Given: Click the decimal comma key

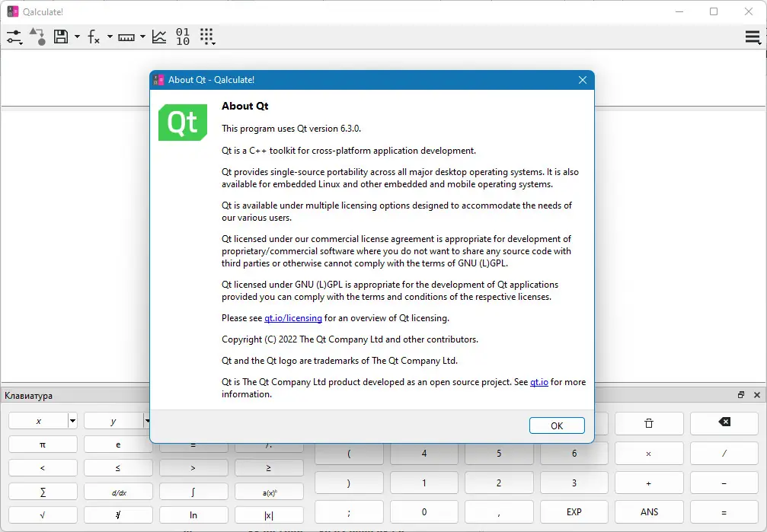Looking at the screenshot, I should 499,512.
